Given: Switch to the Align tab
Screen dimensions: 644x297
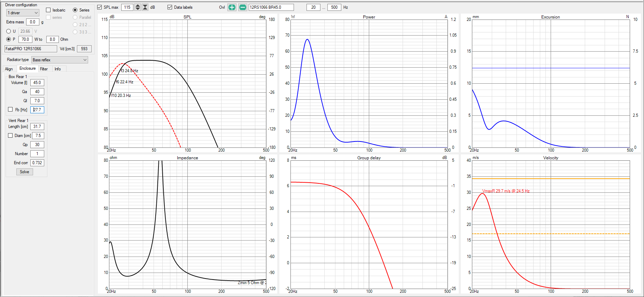Looking at the screenshot, I should [9, 69].
